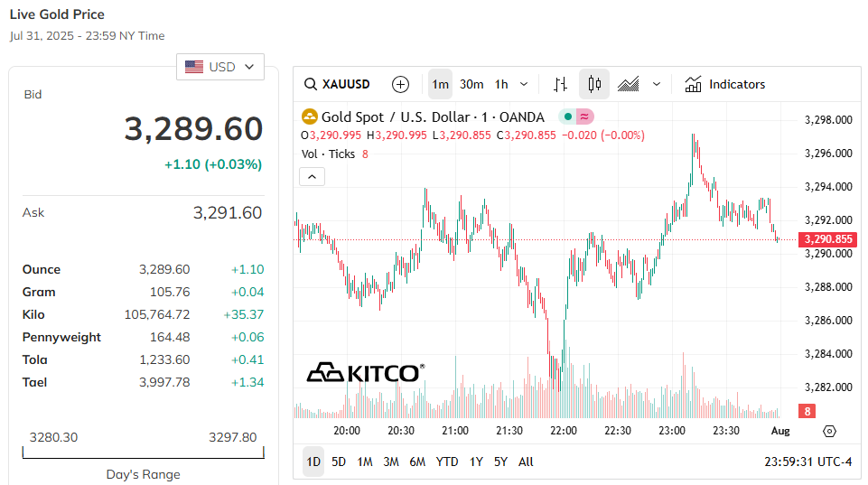Open the USD currency dropdown

click(220, 67)
